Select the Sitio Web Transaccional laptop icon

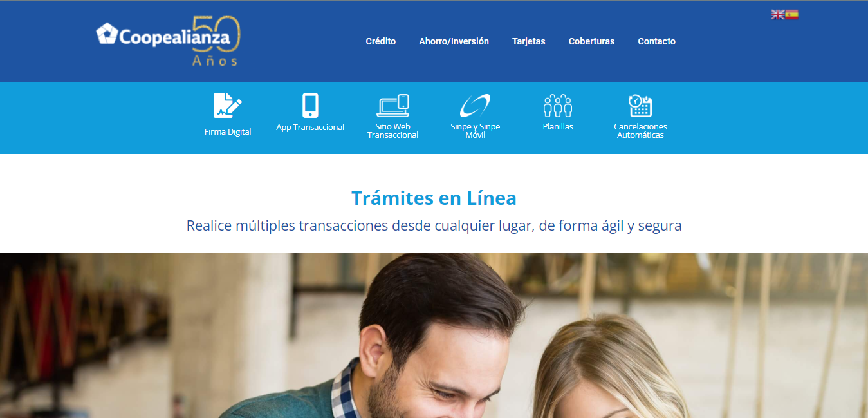393,106
